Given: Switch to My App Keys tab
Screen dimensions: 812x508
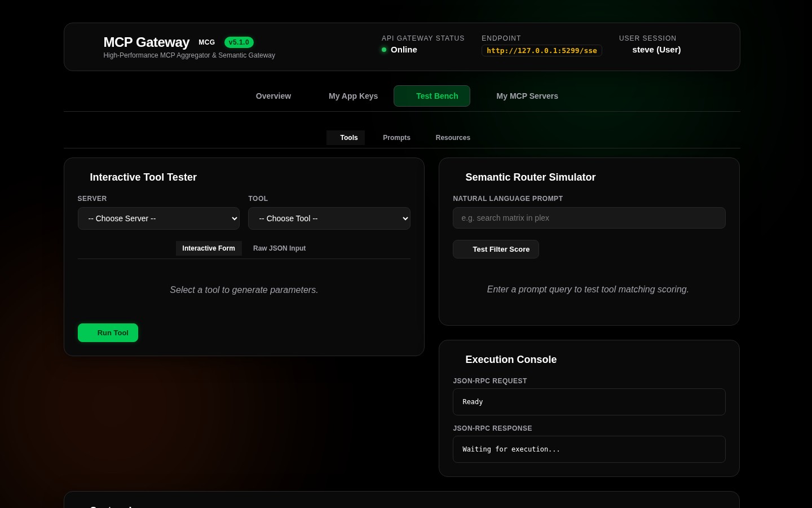Looking at the screenshot, I should [x=353, y=96].
